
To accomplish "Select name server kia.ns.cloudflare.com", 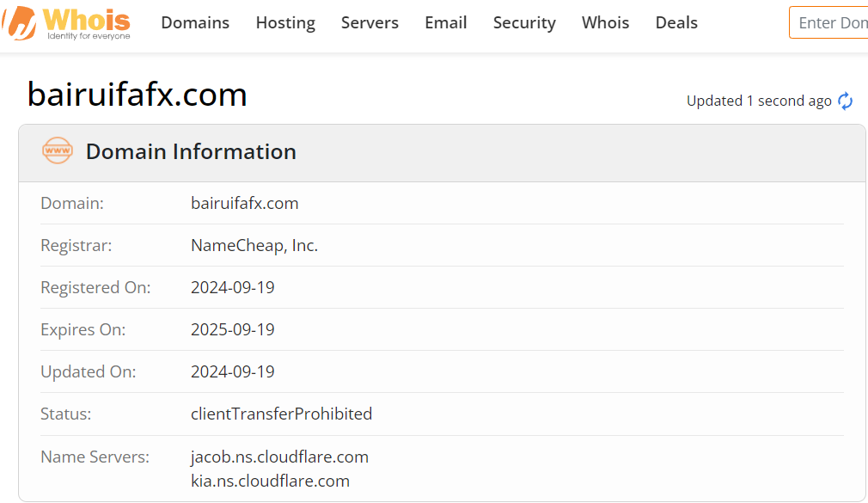I will pos(270,481).
